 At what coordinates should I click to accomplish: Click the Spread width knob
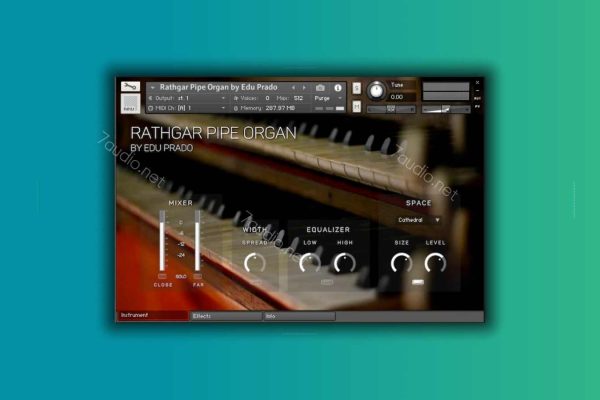pyautogui.click(x=255, y=263)
